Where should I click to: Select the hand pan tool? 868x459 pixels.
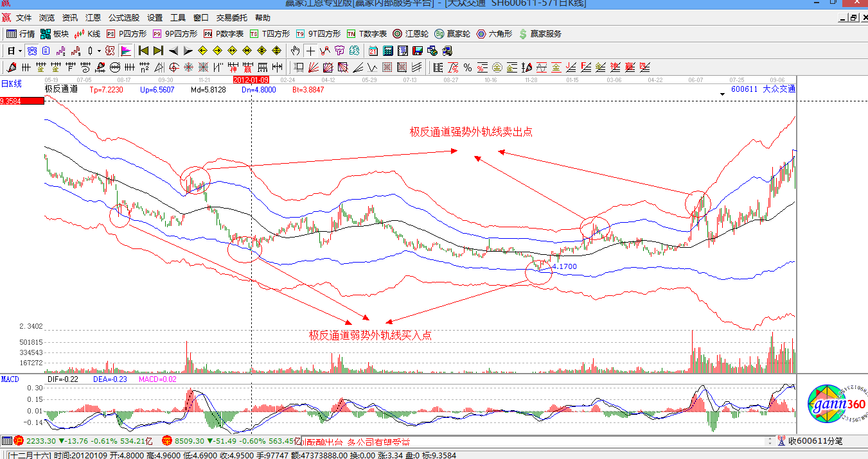point(295,51)
